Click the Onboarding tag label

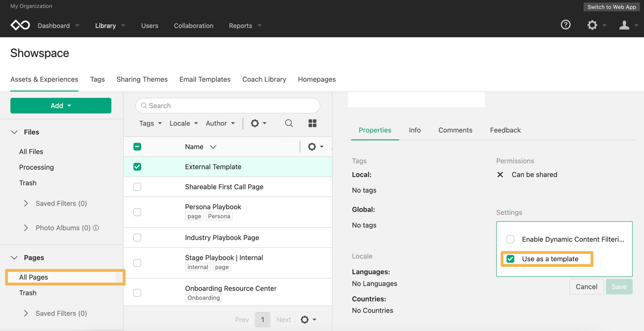(x=204, y=298)
